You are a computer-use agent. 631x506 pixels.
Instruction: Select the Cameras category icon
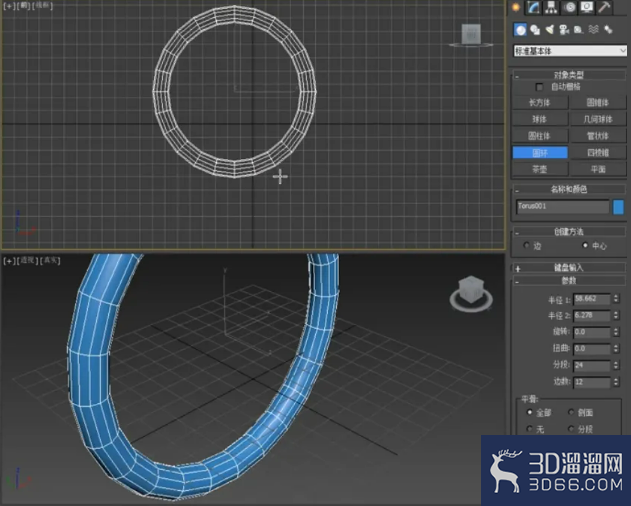(564, 30)
